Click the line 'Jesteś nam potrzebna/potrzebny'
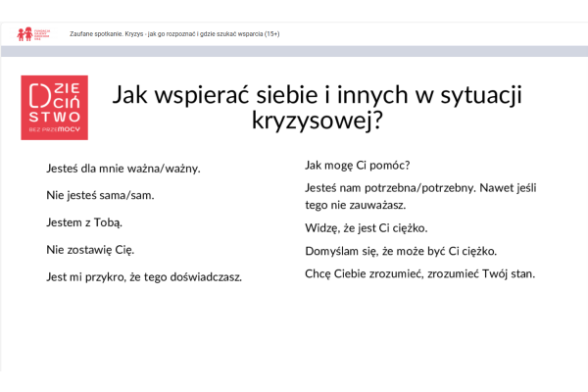588x392 pixels. pos(420,187)
